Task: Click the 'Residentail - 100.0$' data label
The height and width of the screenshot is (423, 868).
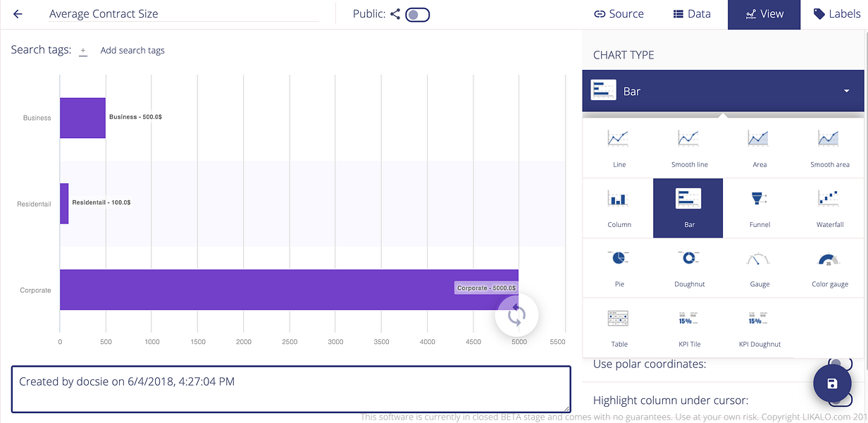Action: tap(101, 202)
